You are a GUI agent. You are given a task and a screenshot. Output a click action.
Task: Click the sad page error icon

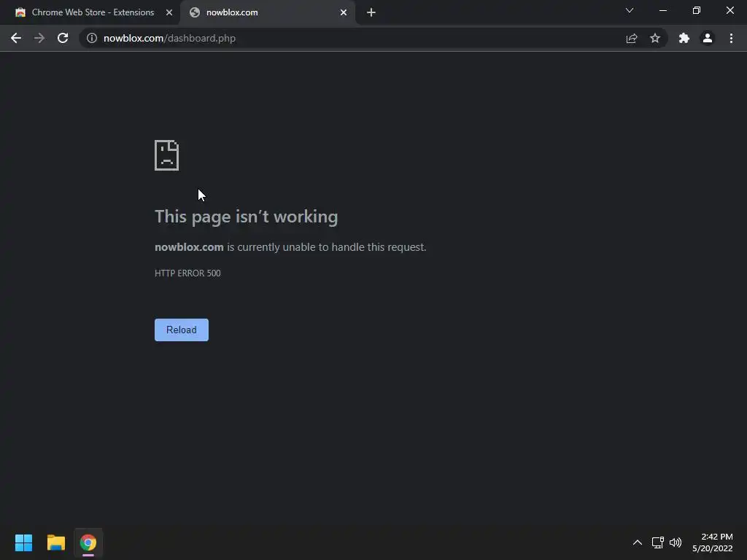tap(167, 155)
